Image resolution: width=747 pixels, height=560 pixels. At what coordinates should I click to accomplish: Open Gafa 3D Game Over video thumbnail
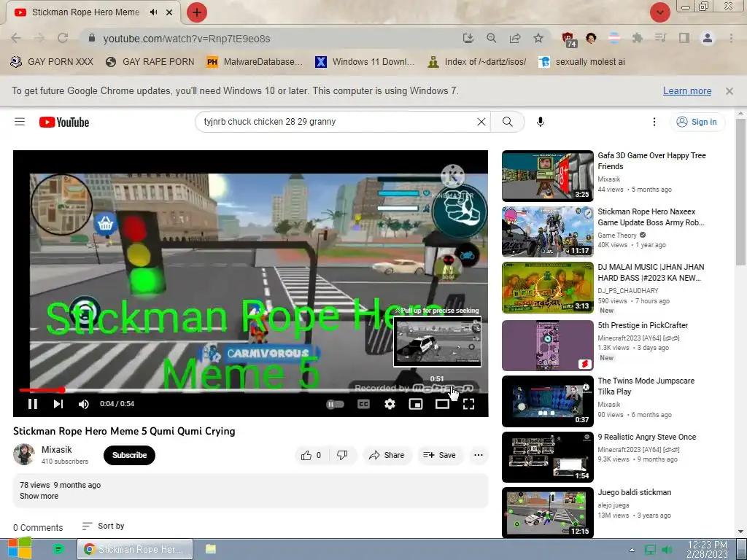547,176
